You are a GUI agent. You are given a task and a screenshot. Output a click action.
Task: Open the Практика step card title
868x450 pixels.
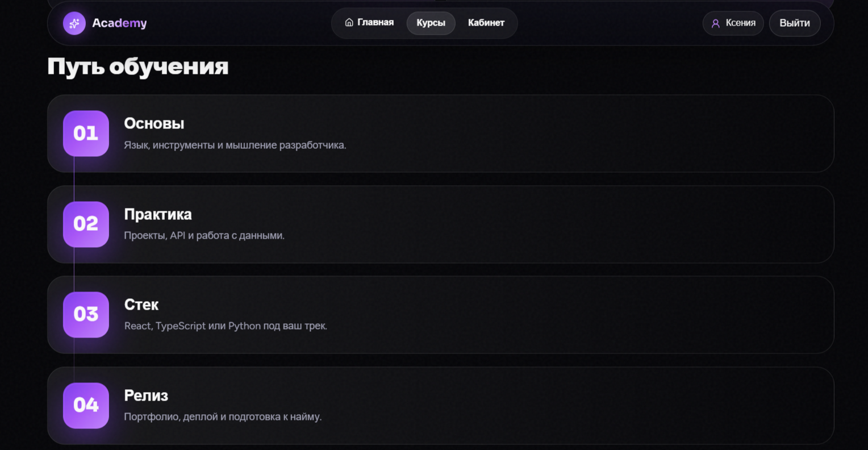coord(158,214)
